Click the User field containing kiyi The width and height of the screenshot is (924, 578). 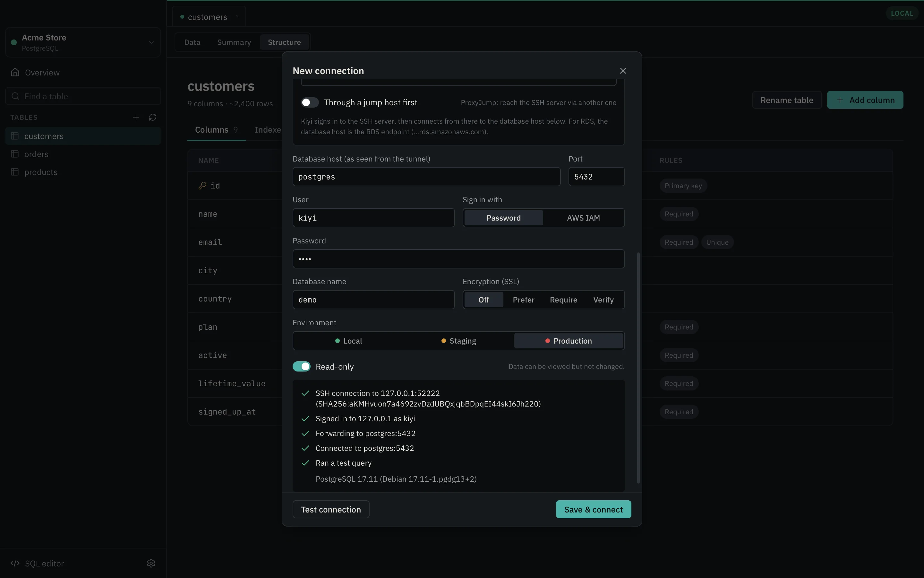(373, 218)
